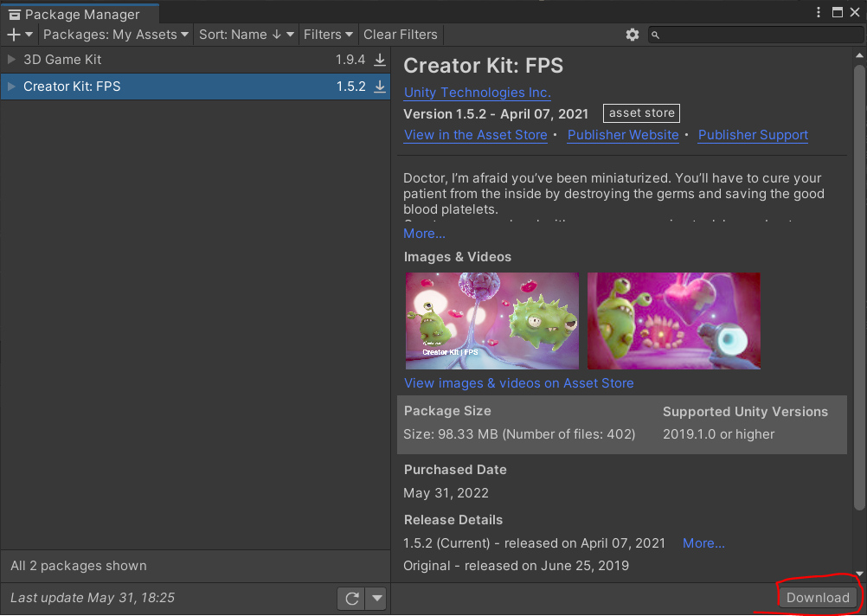
Task: Click the refresh package list icon
Action: [x=351, y=599]
